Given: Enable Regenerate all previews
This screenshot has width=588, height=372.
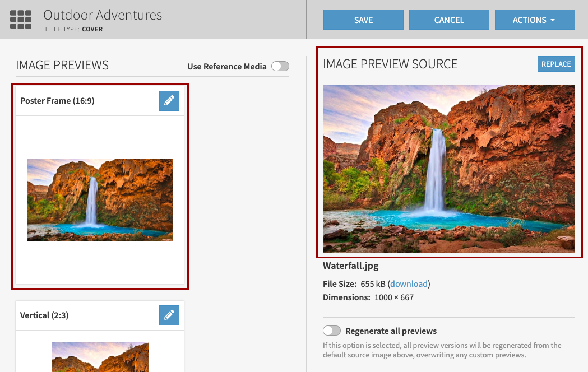Looking at the screenshot, I should (x=332, y=331).
